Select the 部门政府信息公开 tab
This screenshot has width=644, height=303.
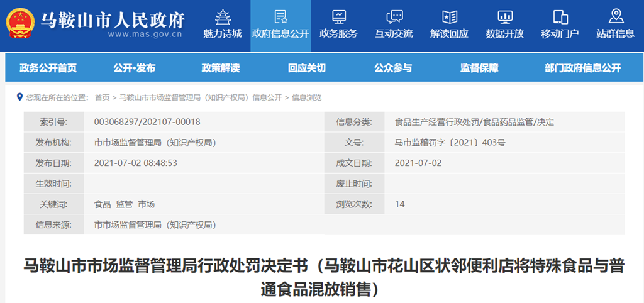pyautogui.click(x=583, y=68)
